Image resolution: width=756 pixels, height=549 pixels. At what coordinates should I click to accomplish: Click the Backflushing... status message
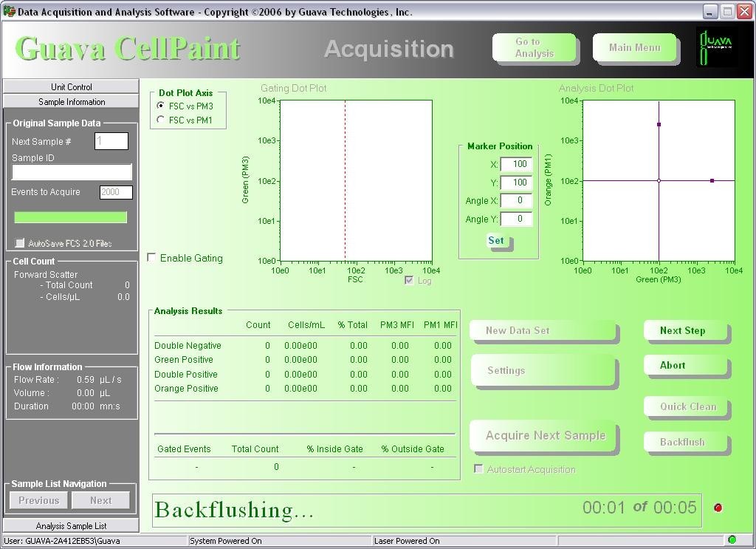click(234, 510)
